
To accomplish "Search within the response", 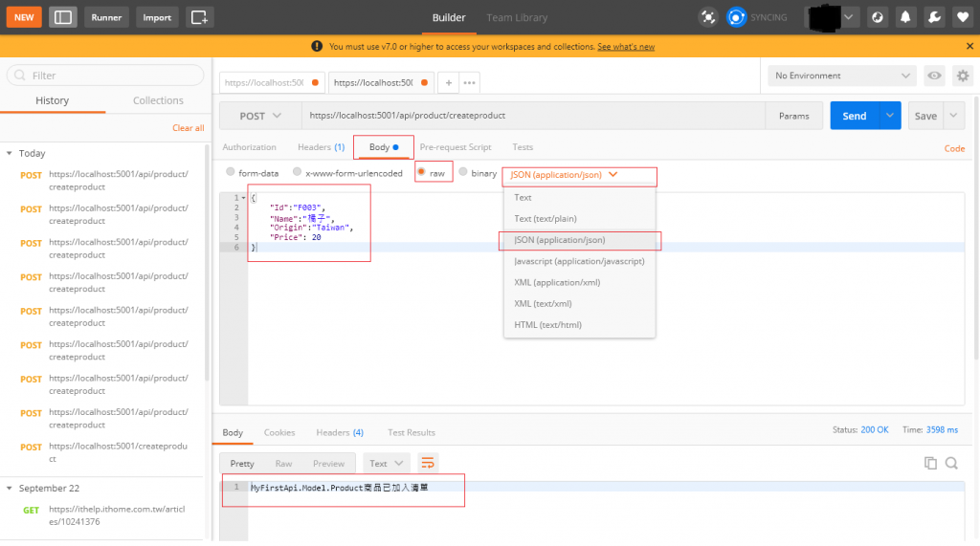I will point(951,463).
